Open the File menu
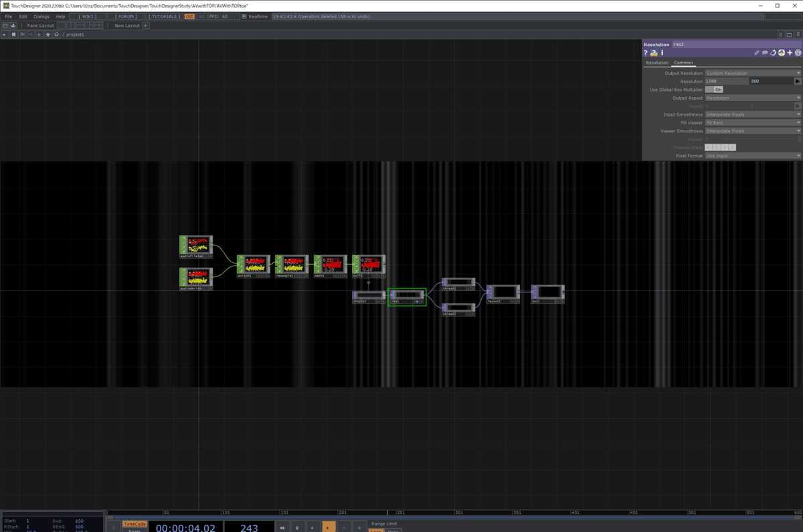The image size is (803, 532). pyautogui.click(x=9, y=16)
